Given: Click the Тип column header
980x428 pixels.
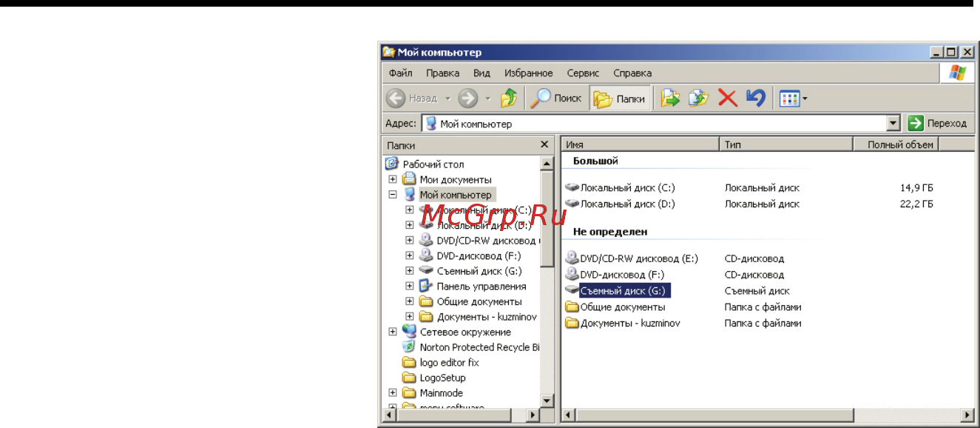Looking at the screenshot, I should pyautogui.click(x=786, y=145).
